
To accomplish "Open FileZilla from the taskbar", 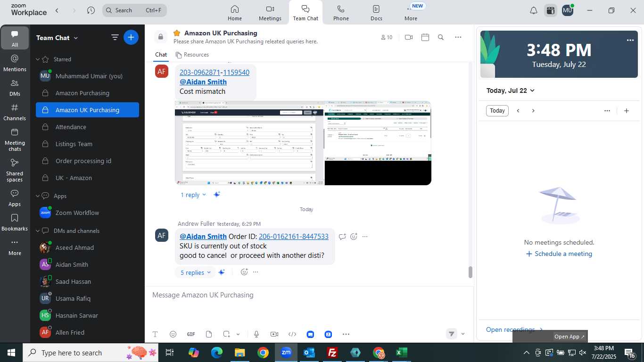I will 333,353.
